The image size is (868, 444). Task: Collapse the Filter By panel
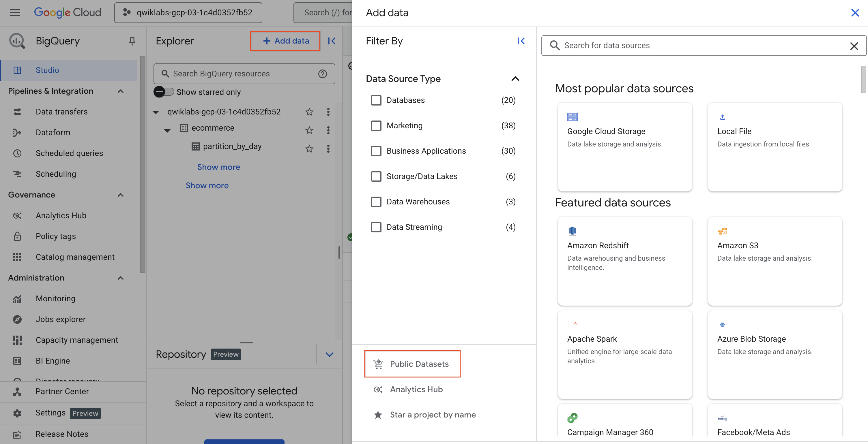(x=521, y=41)
